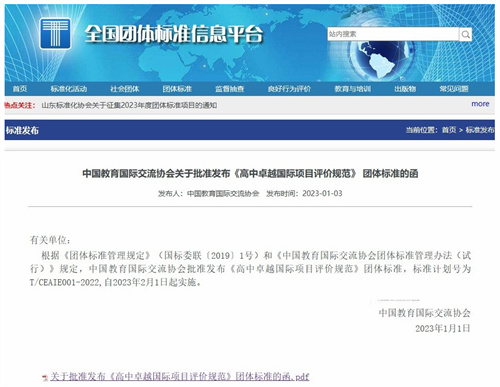Viewport: 500px width, 387px height.
Task: Open the 首页 navigation item
Action: point(20,89)
